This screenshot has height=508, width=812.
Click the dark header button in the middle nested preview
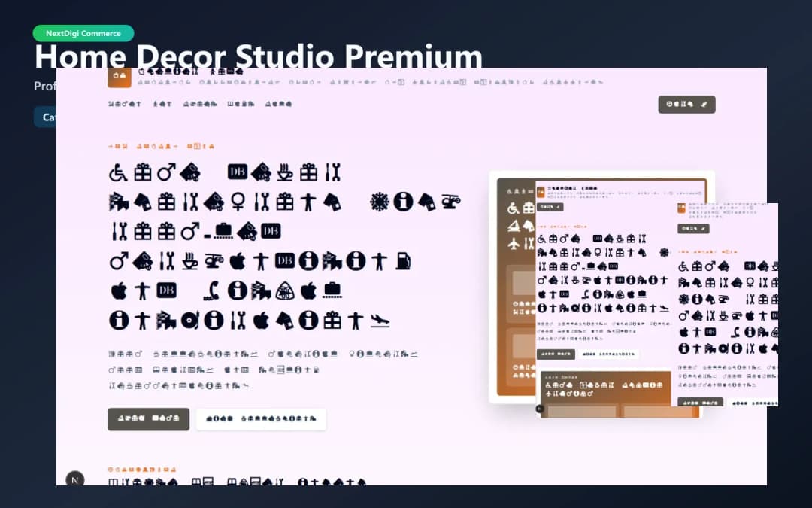pos(550,207)
